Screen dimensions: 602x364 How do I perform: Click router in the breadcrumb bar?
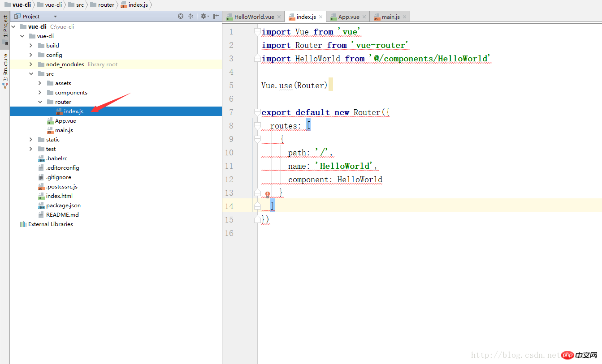[x=102, y=5]
